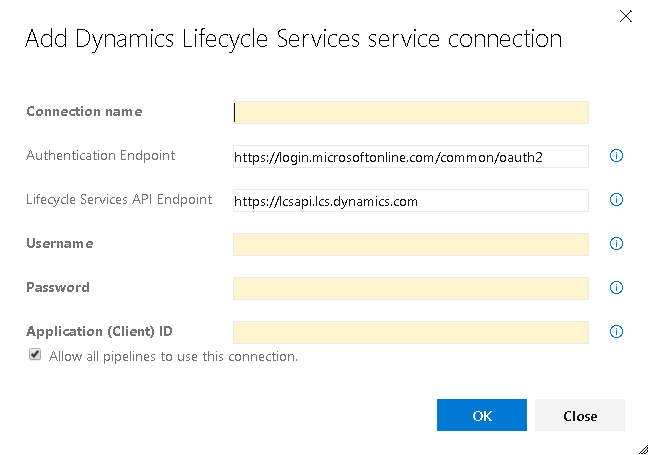Dismiss the dialog with the top-right X
This screenshot has width=648, height=455.
[626, 17]
